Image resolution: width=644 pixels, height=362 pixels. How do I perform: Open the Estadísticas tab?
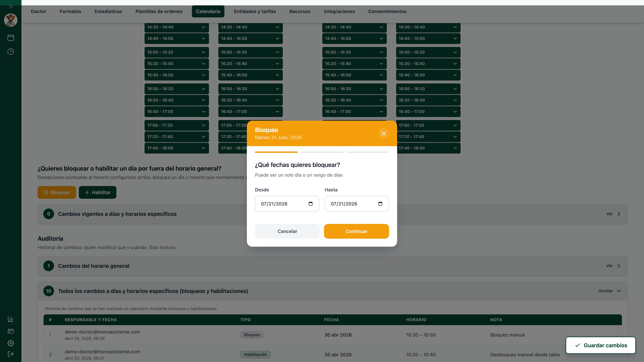click(x=108, y=11)
